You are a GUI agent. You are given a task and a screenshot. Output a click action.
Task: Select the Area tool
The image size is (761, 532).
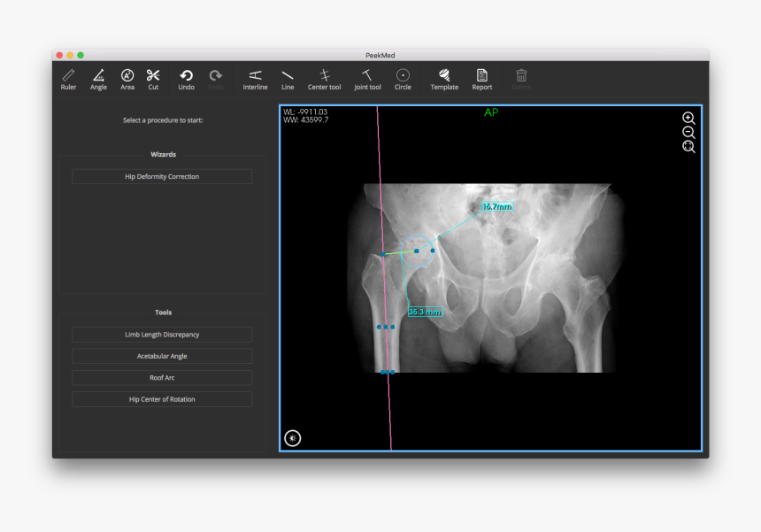[127, 80]
